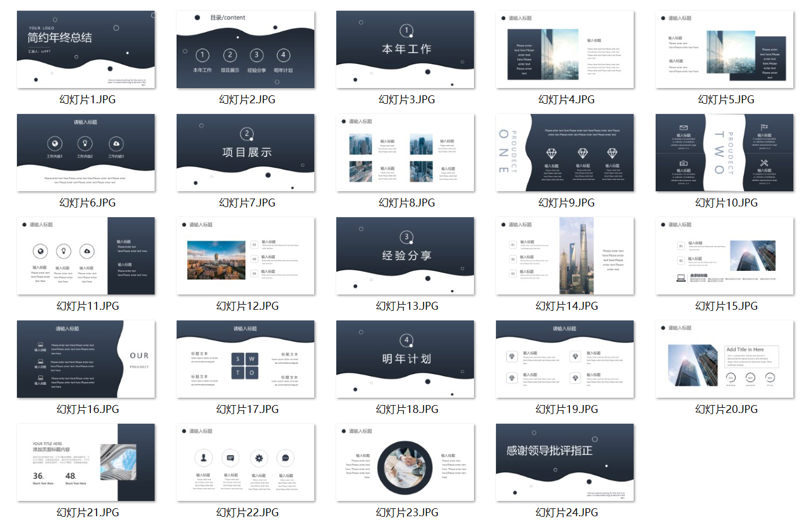
Task: Select the thumbnail with circular handshake photo
Action: coord(405,463)
